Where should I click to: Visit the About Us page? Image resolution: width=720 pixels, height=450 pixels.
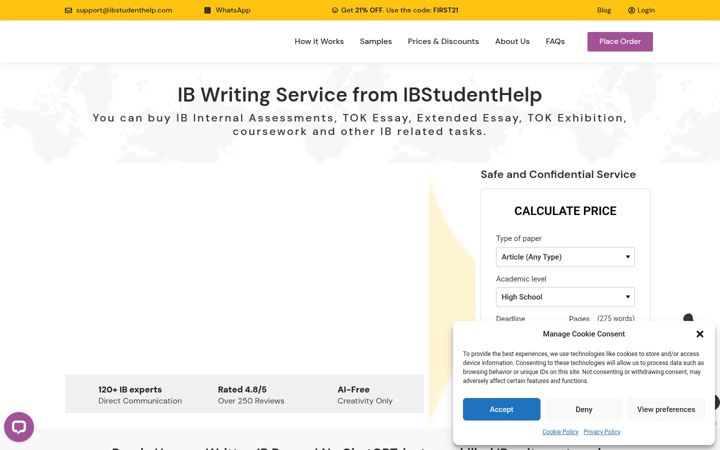512,41
